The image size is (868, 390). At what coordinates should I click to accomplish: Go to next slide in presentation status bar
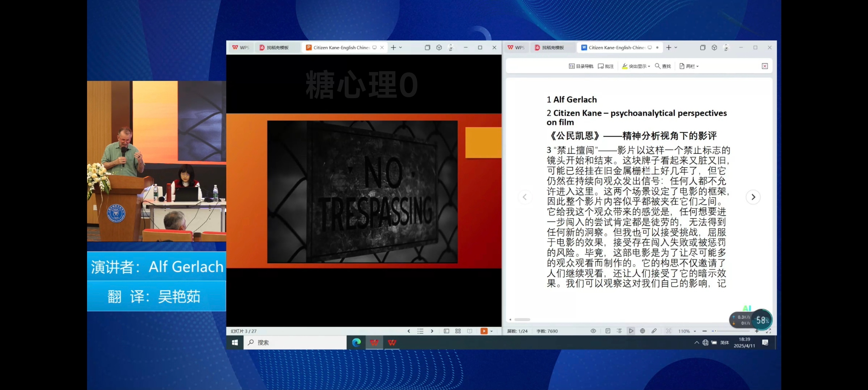click(432, 331)
